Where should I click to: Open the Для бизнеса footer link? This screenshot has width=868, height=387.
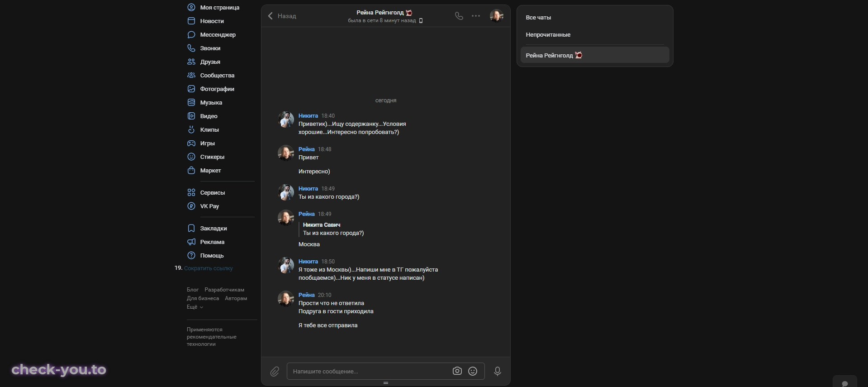203,298
